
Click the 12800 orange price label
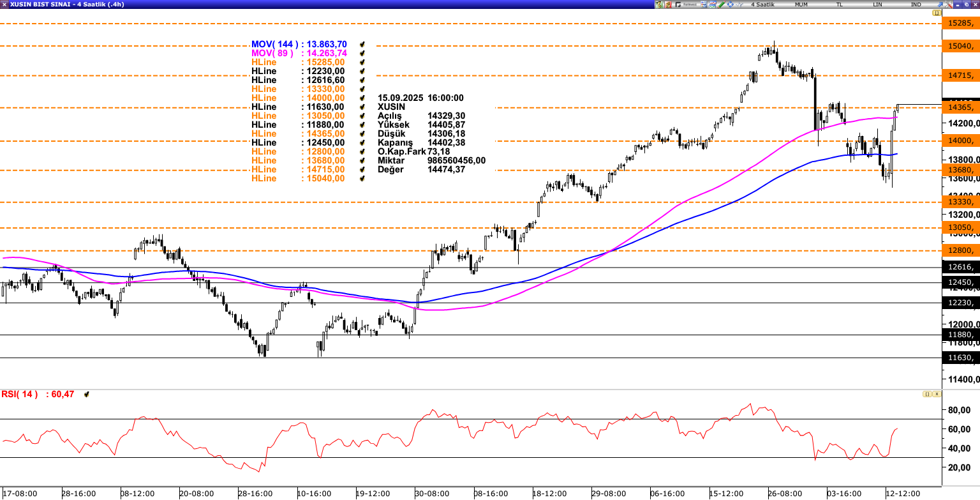pyautogui.click(x=960, y=250)
